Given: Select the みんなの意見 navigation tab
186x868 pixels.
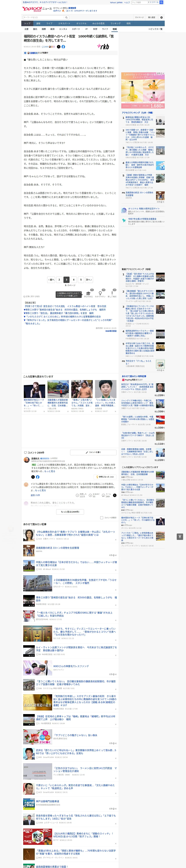Looking at the screenshot, I should coord(98,24).
